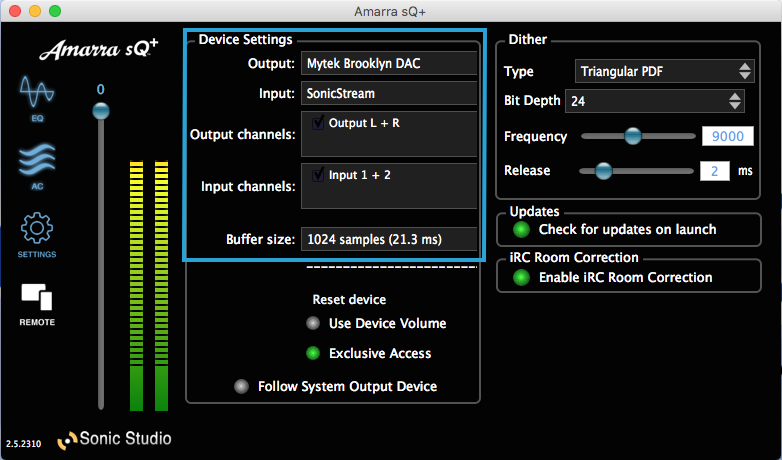
Task: Toggle Check for updates on launch
Action: pos(521,230)
